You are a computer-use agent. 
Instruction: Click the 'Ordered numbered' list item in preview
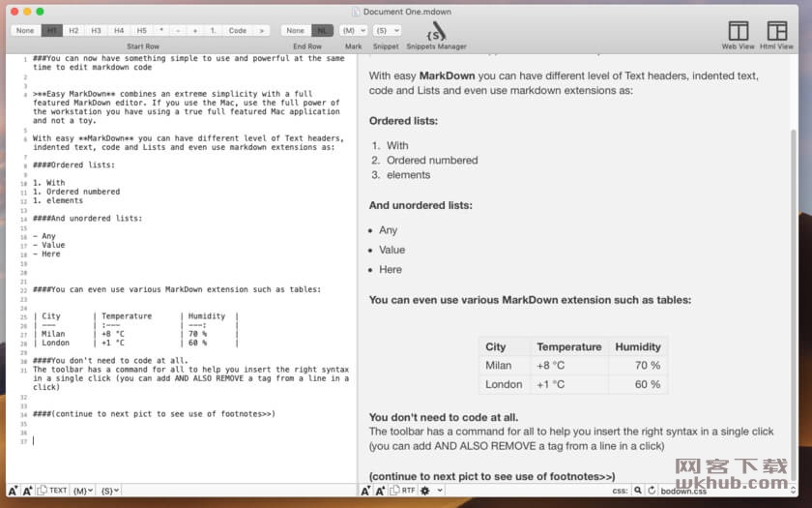click(432, 161)
